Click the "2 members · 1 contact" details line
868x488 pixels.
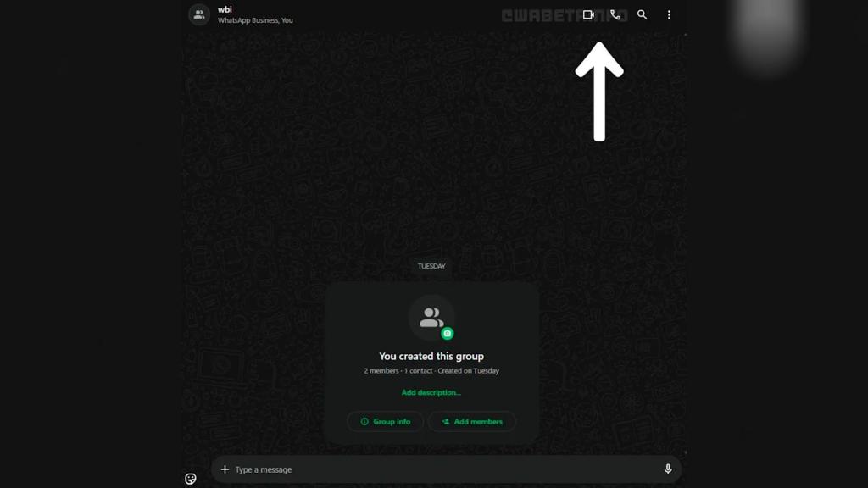431,371
